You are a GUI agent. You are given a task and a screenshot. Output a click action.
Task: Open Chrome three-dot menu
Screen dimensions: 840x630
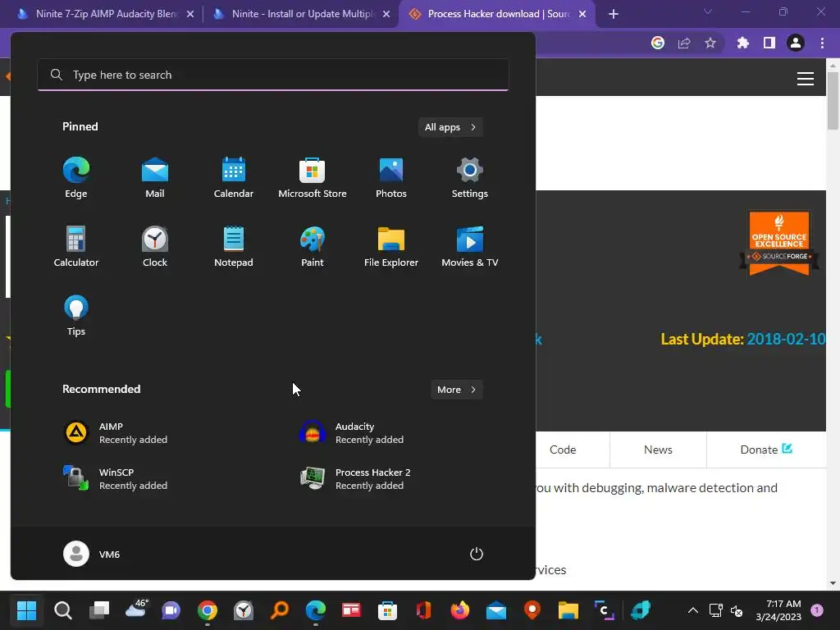[822, 43]
